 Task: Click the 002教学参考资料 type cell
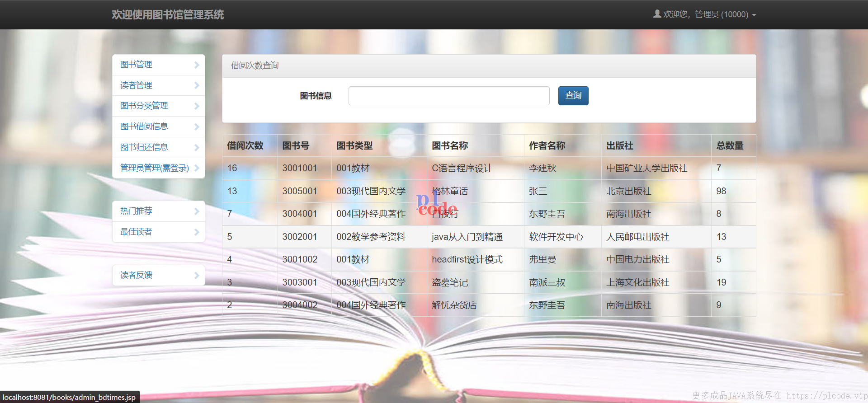(x=379, y=237)
